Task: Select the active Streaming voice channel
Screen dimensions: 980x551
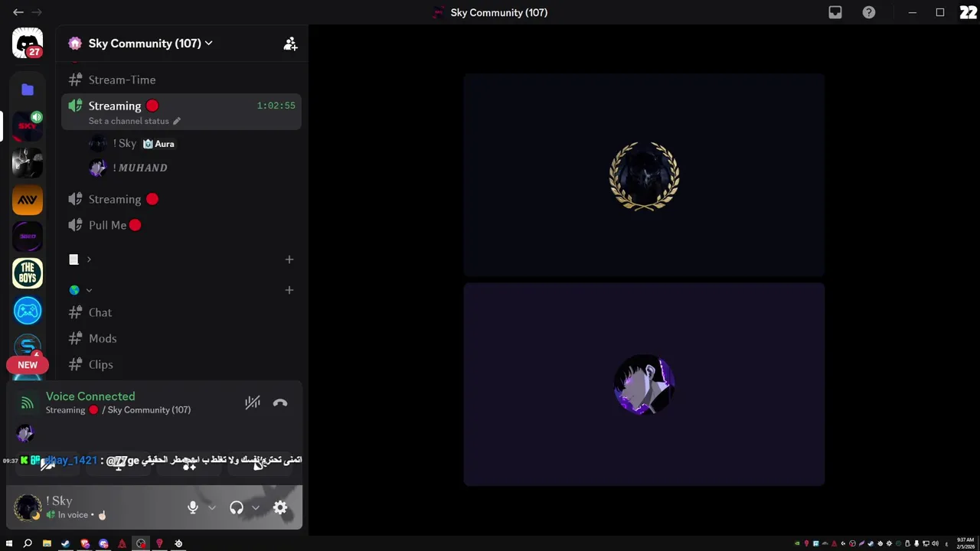Action: [181, 112]
